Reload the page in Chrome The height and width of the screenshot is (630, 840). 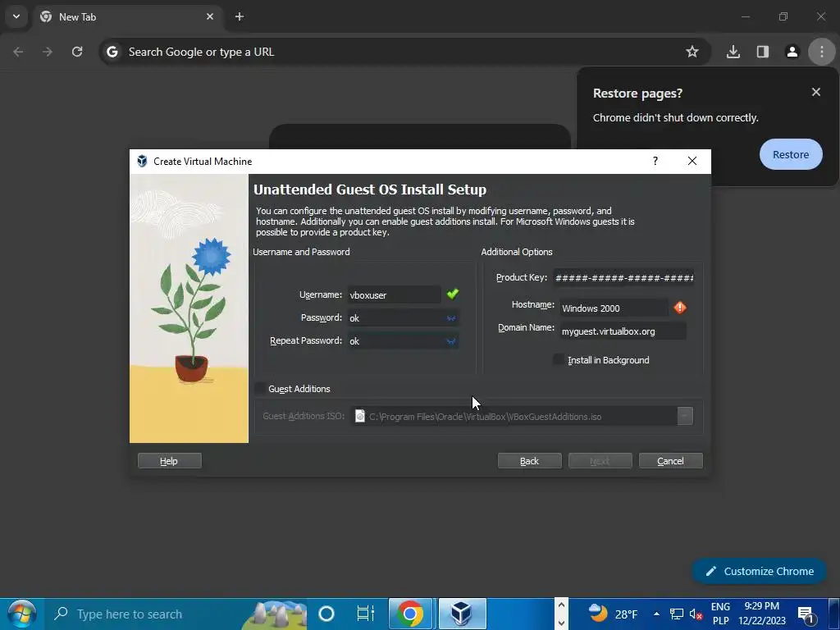(77, 52)
